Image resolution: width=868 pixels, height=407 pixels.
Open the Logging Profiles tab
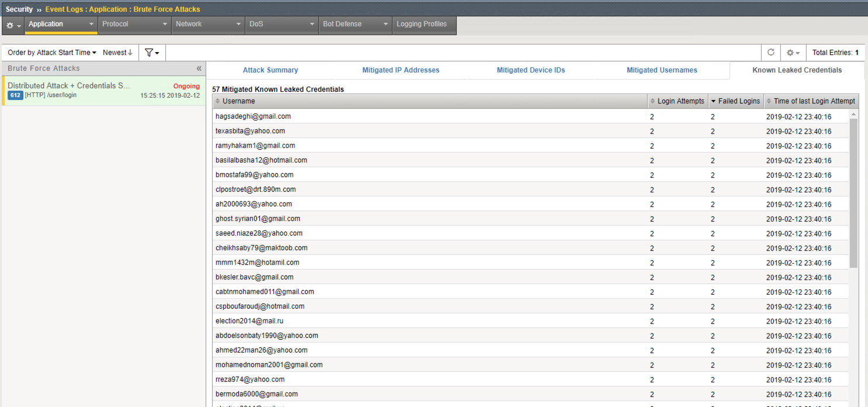pos(425,25)
